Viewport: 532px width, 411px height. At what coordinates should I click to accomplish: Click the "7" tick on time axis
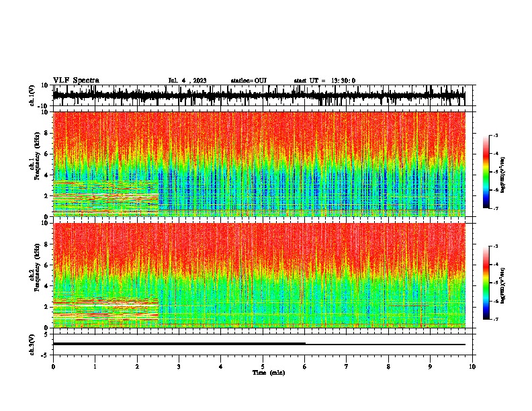347,367
